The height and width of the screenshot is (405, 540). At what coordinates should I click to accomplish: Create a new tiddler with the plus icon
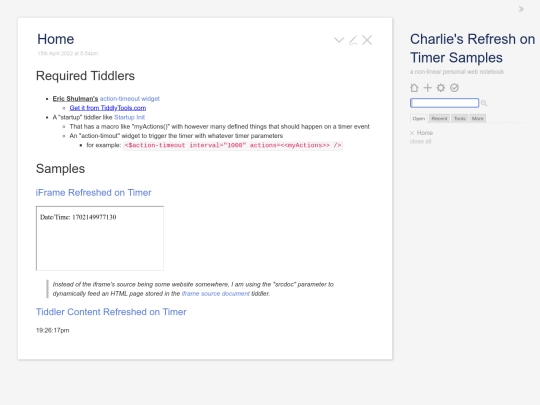tap(427, 88)
